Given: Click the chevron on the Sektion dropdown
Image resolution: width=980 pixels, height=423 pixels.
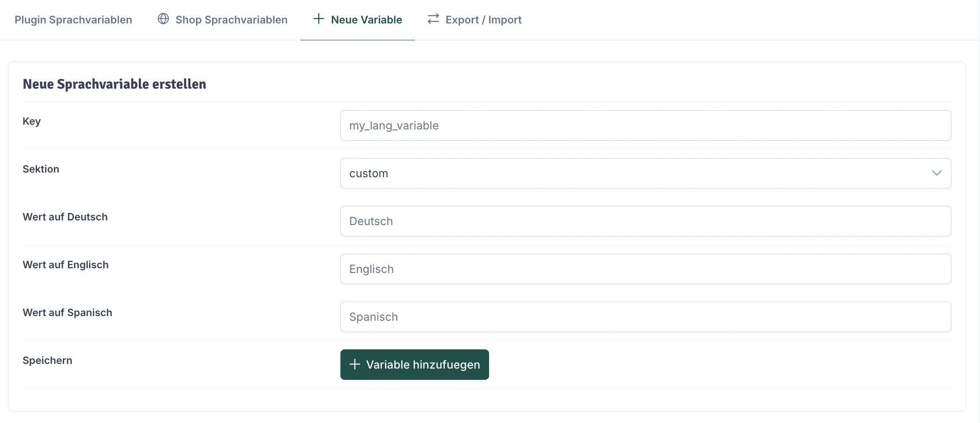Looking at the screenshot, I should (937, 173).
